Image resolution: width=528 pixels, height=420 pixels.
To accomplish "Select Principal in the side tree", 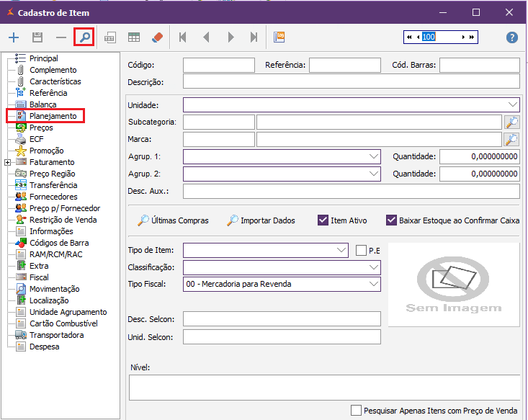I will (x=43, y=58).
